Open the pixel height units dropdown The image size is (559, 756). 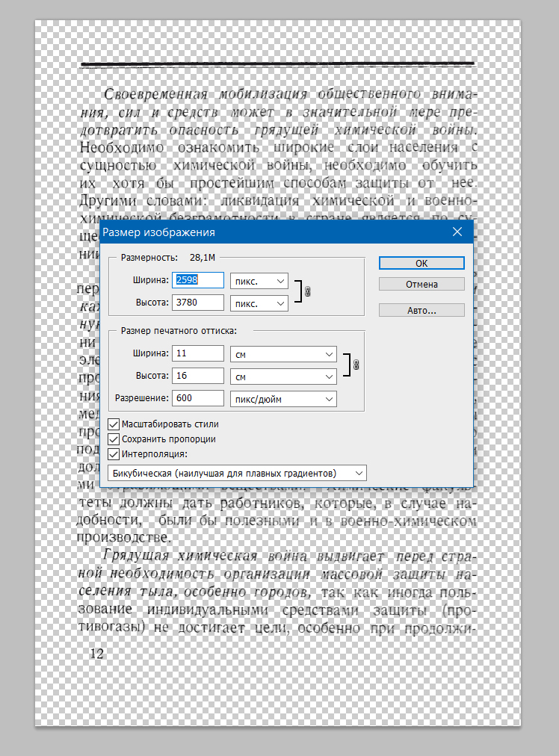pyautogui.click(x=259, y=304)
